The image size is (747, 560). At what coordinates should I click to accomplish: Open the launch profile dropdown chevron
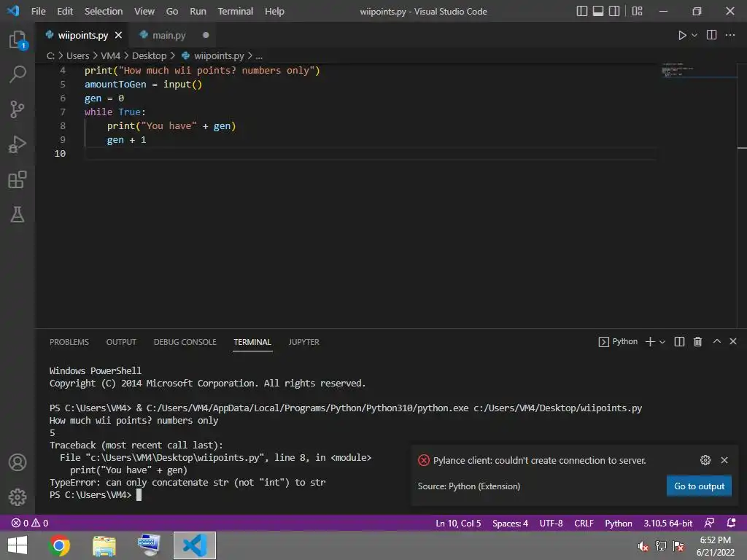[x=662, y=342]
